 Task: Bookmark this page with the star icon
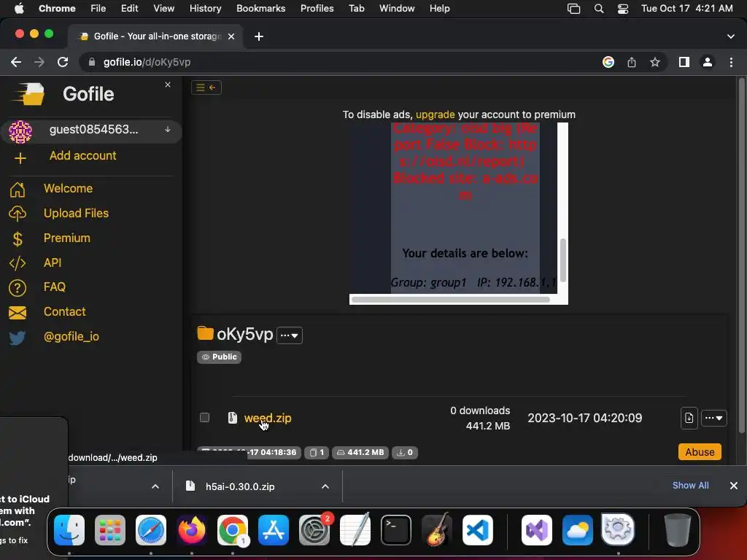coord(655,63)
